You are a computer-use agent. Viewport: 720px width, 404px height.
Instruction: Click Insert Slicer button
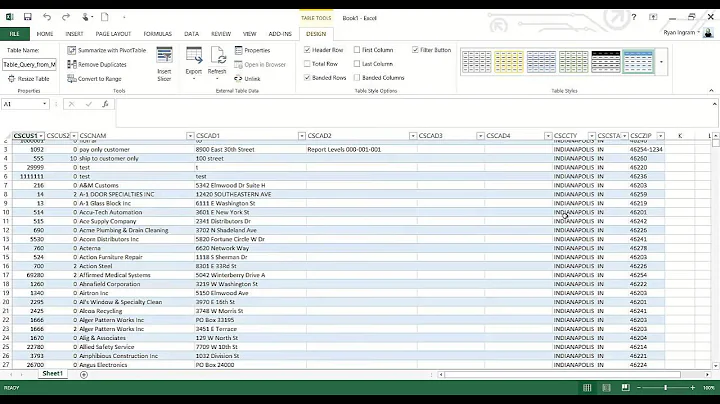(164, 64)
